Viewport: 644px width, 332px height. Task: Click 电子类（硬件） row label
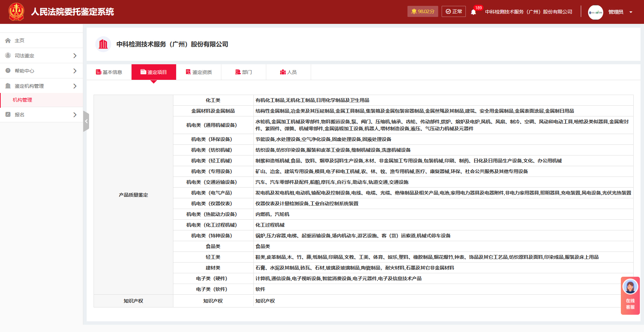(213, 278)
